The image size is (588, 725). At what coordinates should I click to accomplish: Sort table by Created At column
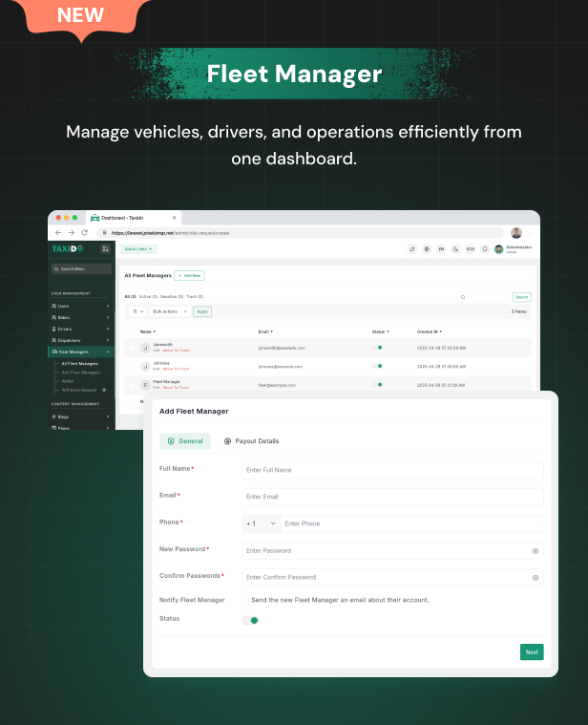430,332
